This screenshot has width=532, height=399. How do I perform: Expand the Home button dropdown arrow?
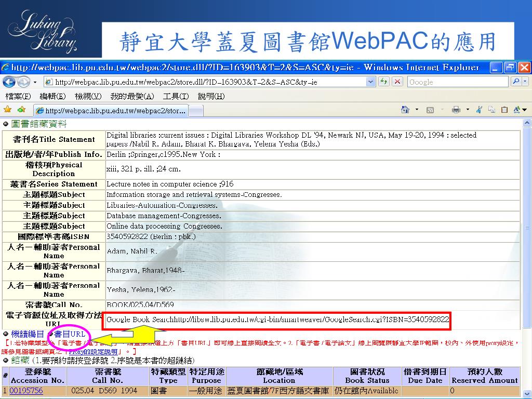click(417, 110)
